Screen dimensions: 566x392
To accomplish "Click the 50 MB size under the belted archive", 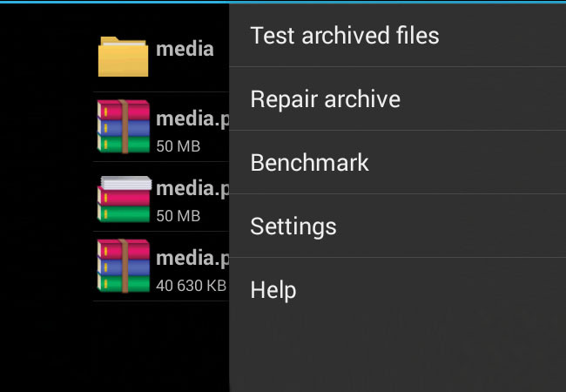I will [178, 146].
